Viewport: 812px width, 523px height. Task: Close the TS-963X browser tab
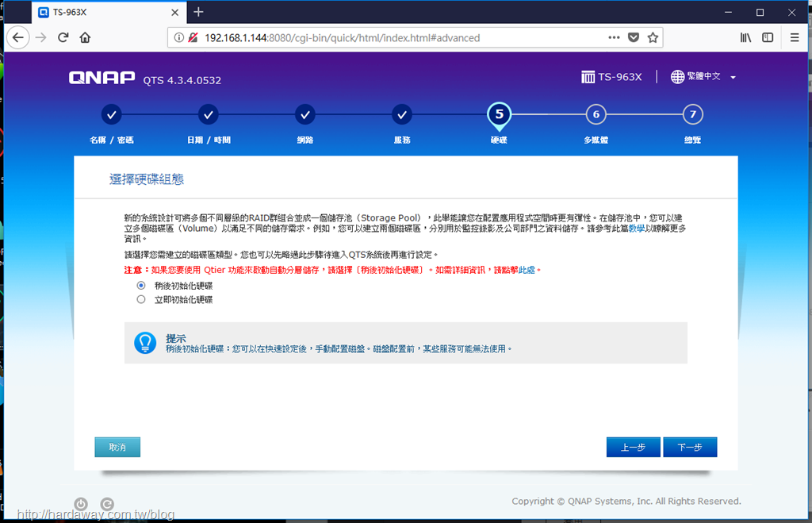tap(175, 13)
